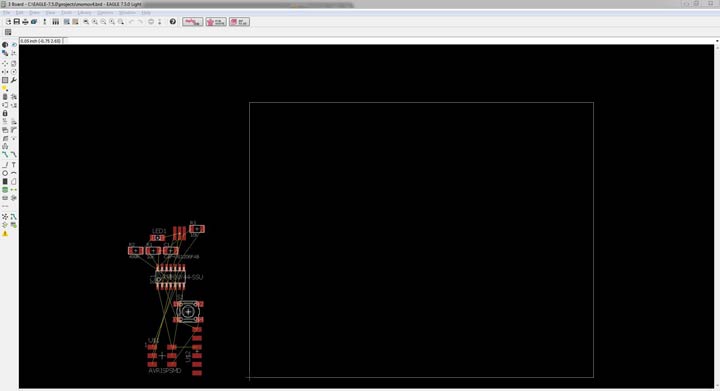Open the Help question mark icon
The image size is (720, 391).
[x=173, y=22]
